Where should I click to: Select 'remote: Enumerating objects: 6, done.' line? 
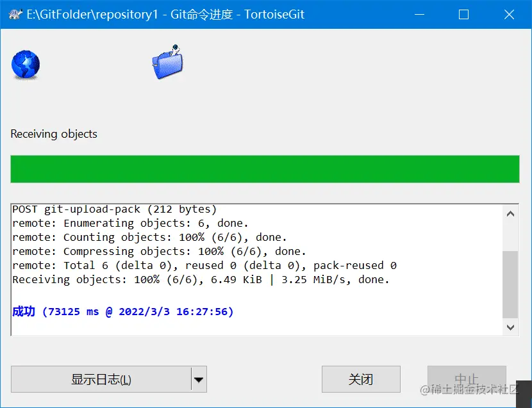[130, 224]
